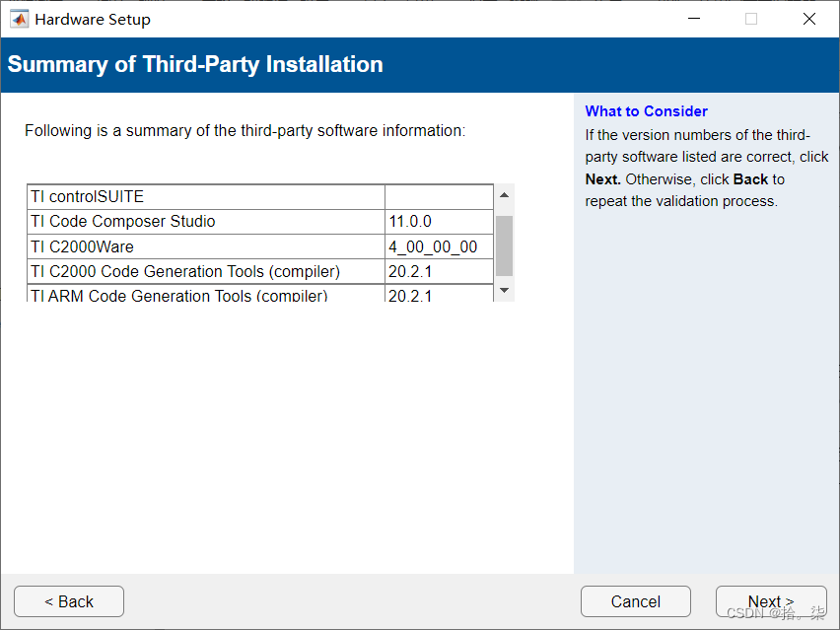Viewport: 840px width, 630px height.
Task: Click the empty controlSUITE version cell
Action: pyautogui.click(x=440, y=196)
